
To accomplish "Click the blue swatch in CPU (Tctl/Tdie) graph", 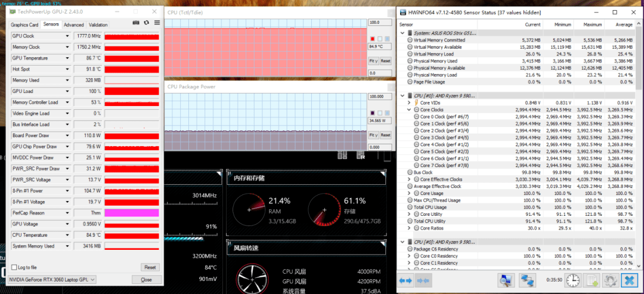I will pos(387,39).
